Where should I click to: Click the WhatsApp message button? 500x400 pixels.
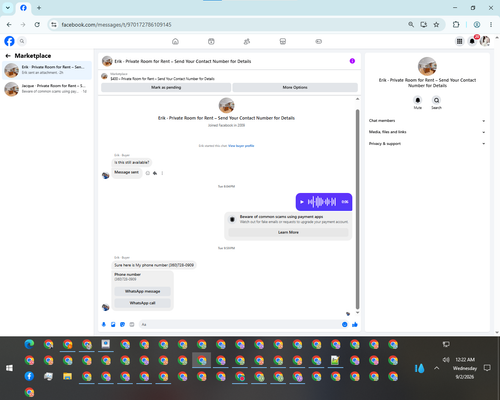click(143, 291)
